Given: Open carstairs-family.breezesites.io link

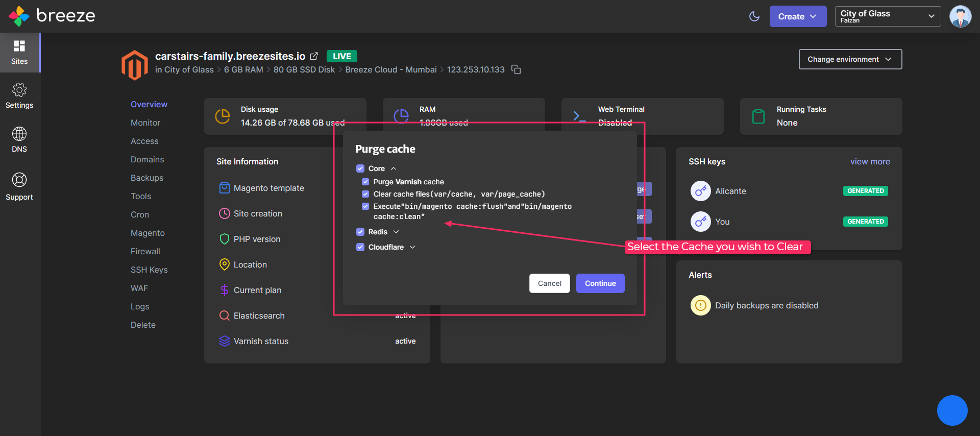Looking at the screenshot, I should 230,56.
